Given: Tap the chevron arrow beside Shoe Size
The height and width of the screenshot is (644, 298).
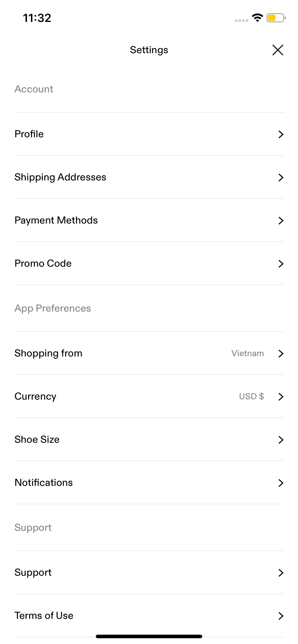Looking at the screenshot, I should tap(281, 440).
